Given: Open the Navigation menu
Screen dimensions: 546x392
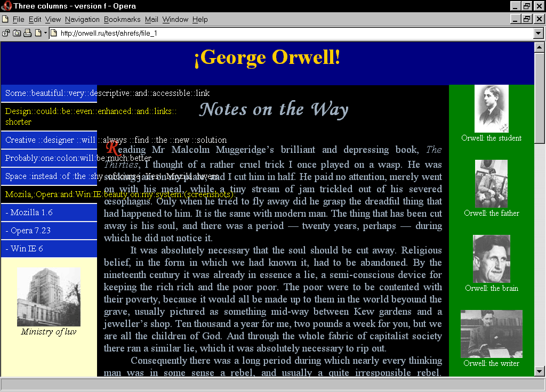Looking at the screenshot, I should tap(82, 20).
